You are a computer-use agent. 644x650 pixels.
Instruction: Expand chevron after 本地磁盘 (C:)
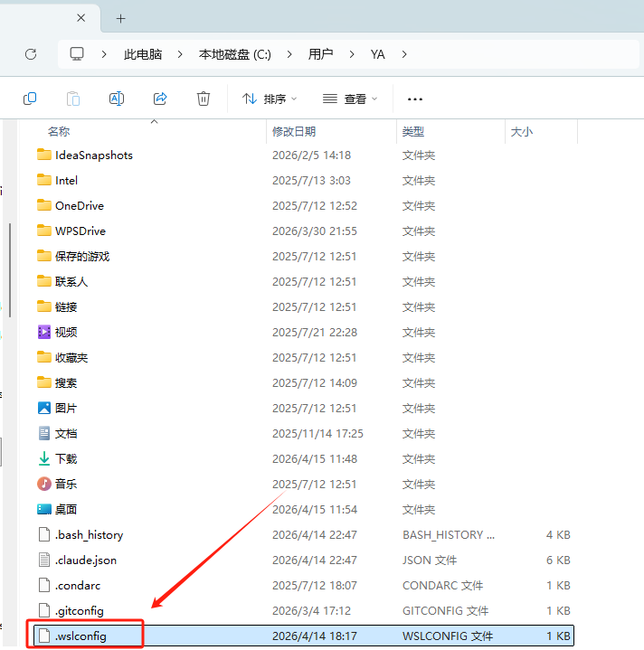(x=289, y=54)
